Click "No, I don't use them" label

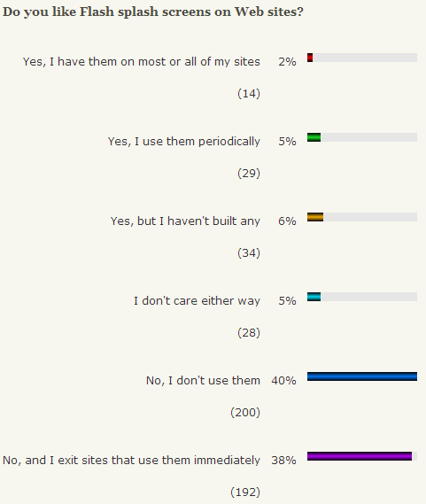pos(203,381)
